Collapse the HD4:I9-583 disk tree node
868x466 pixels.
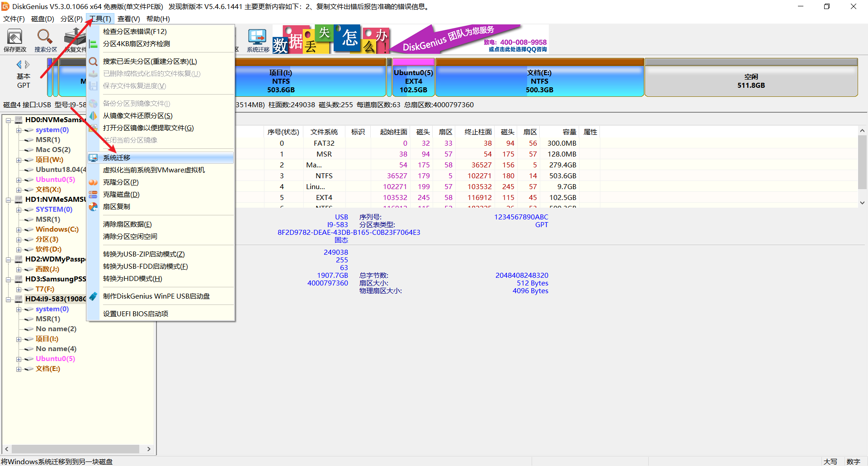click(9, 299)
